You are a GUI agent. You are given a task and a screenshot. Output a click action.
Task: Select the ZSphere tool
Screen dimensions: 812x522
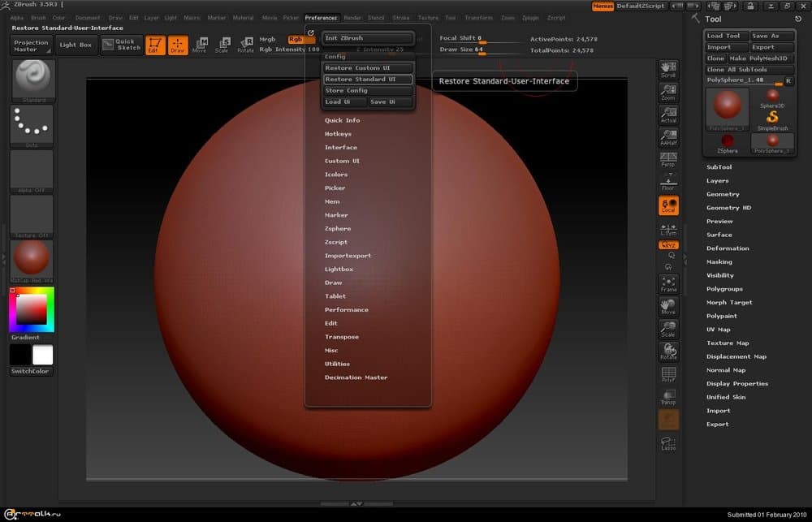click(x=727, y=144)
